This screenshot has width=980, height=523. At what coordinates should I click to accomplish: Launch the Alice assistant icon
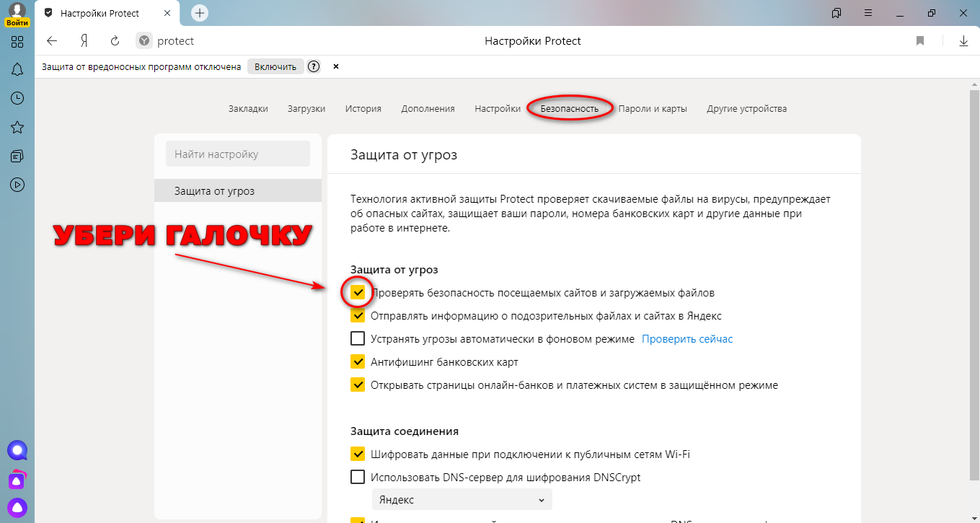click(17, 507)
